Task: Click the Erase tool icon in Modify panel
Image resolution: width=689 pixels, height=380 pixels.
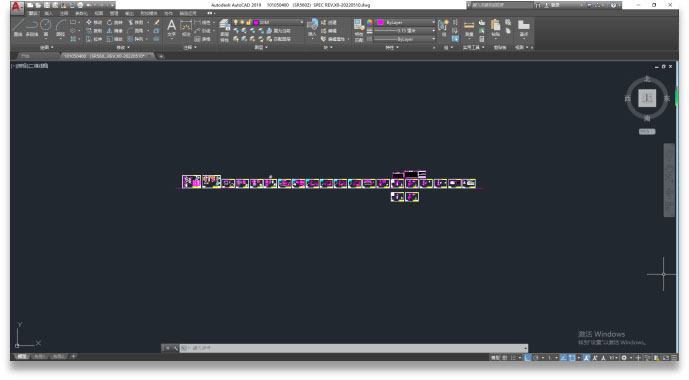Action: [157, 22]
